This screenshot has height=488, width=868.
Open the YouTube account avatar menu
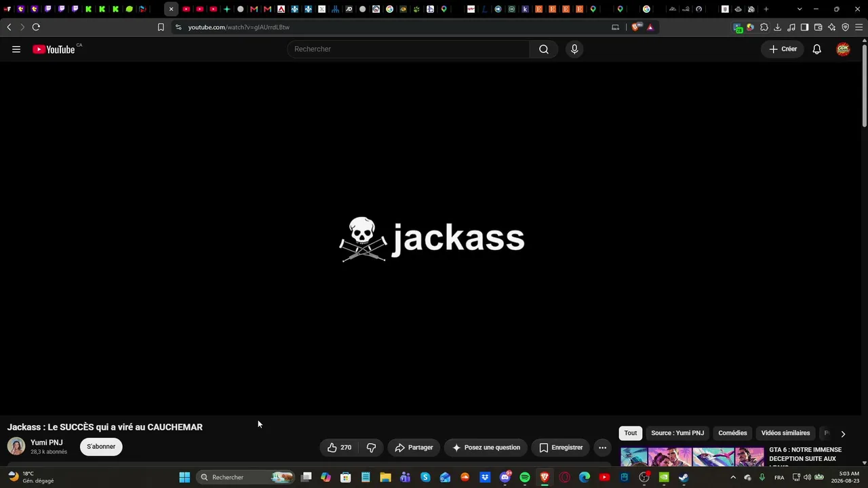(x=843, y=49)
